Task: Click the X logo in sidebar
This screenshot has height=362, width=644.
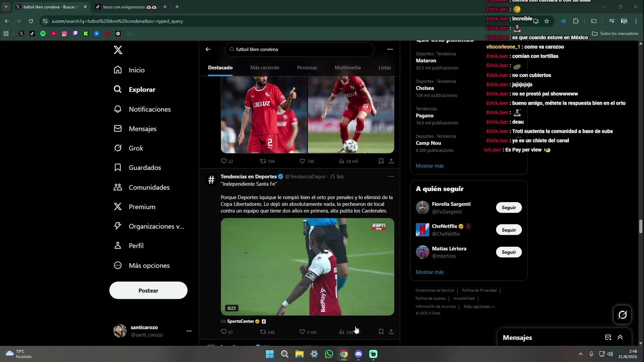Action: [x=118, y=50]
